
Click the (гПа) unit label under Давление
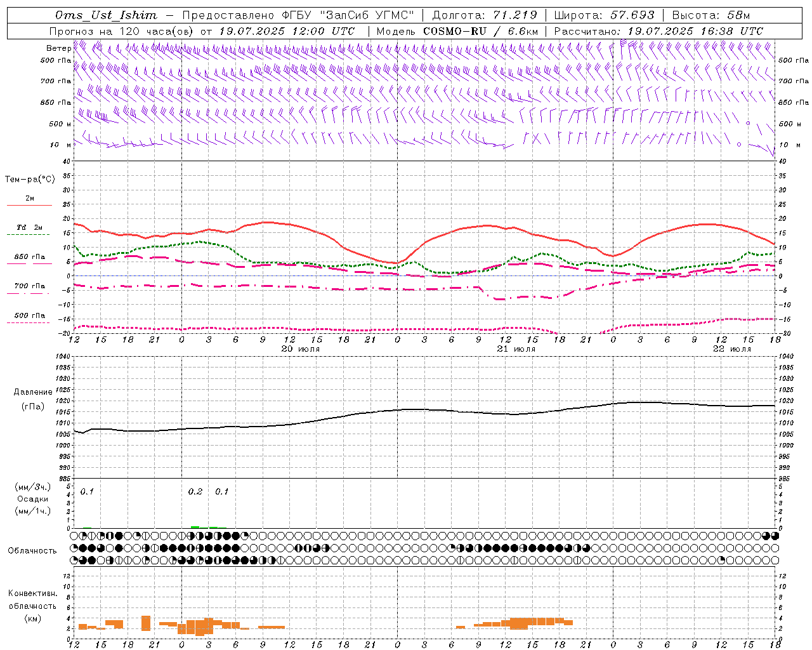coord(33,406)
